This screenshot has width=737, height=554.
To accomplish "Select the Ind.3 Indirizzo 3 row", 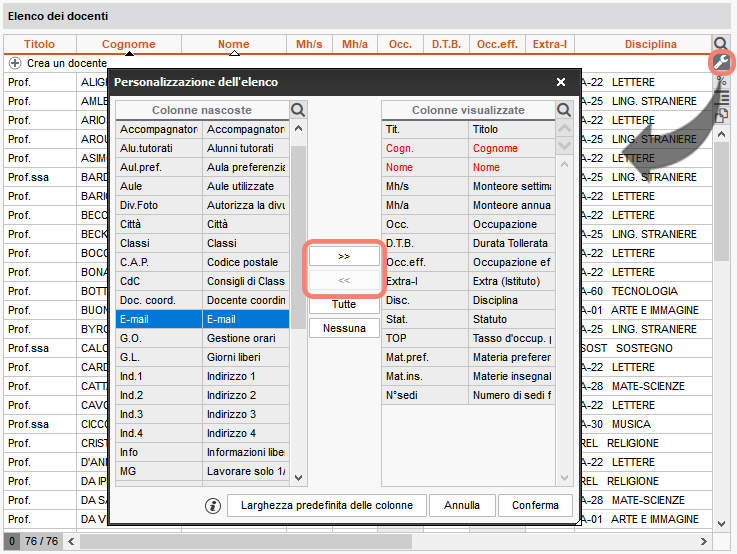I will 202,414.
